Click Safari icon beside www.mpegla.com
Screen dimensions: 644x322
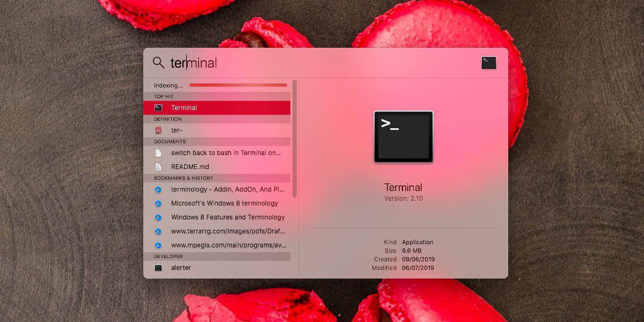158,245
